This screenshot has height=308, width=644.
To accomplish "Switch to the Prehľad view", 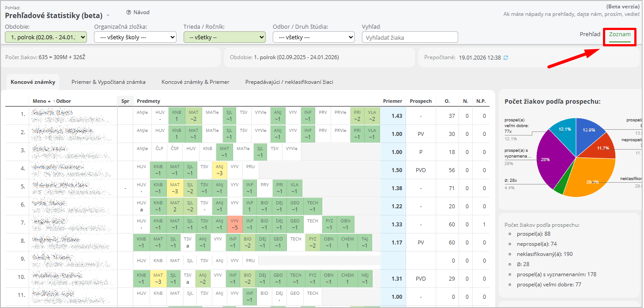I will tap(590, 34).
